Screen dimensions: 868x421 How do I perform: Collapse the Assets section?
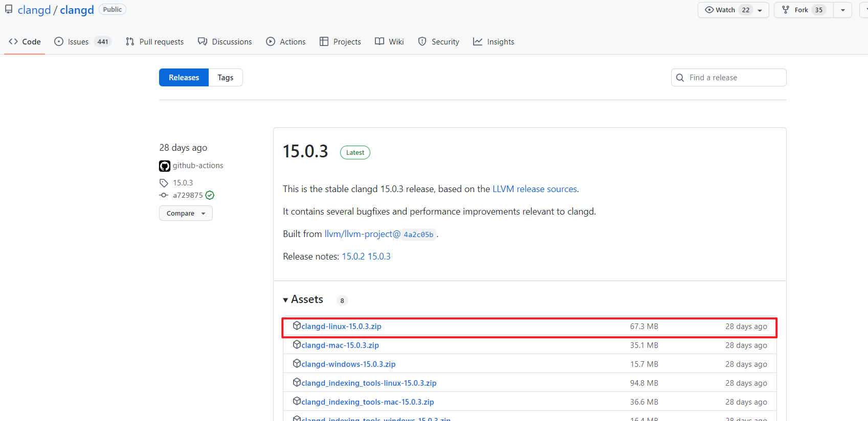[x=303, y=299]
